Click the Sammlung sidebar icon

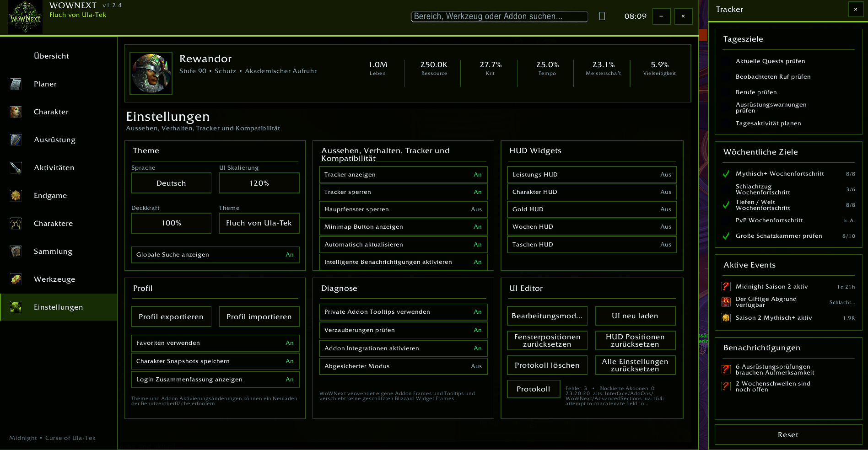click(16, 252)
